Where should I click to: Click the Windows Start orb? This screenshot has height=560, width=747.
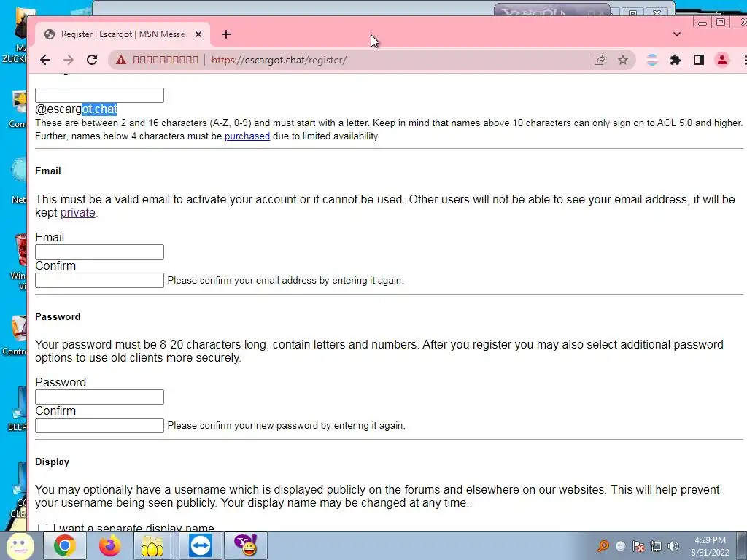(x=20, y=545)
